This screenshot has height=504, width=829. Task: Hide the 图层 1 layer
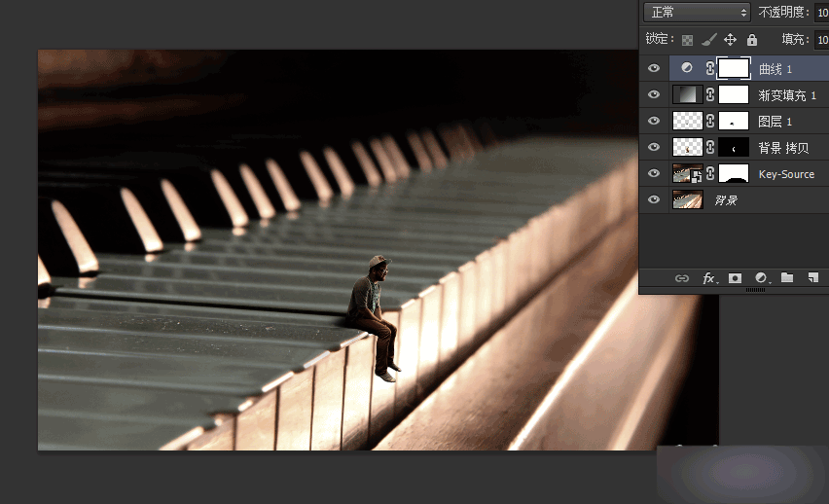click(654, 121)
